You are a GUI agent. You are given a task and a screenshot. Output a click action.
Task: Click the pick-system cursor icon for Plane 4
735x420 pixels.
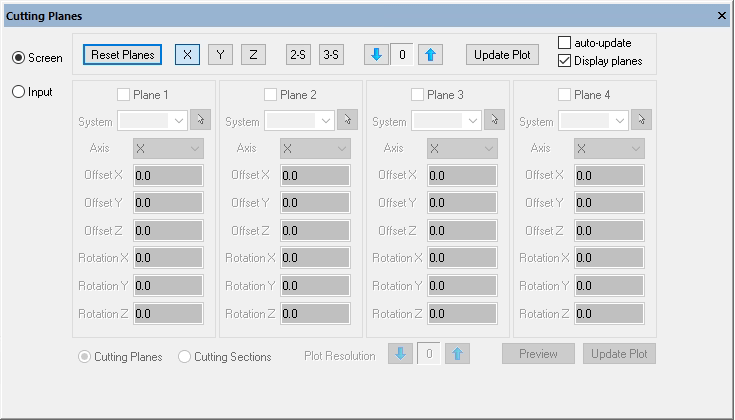click(641, 120)
